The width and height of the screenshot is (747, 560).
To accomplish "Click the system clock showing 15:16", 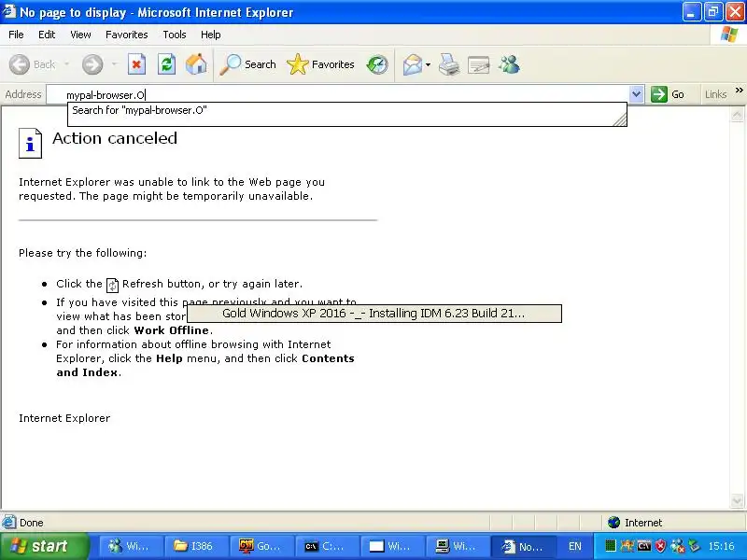I will click(x=721, y=546).
